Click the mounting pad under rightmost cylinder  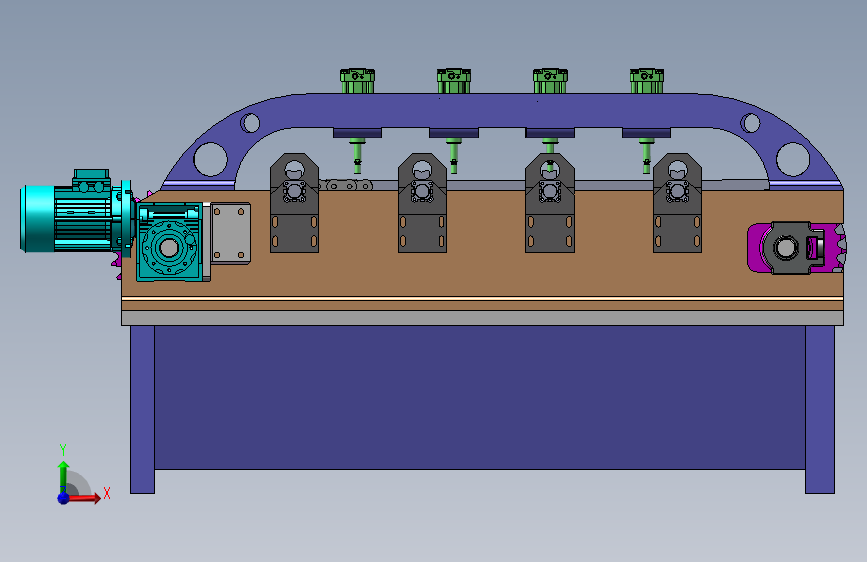pos(646,133)
